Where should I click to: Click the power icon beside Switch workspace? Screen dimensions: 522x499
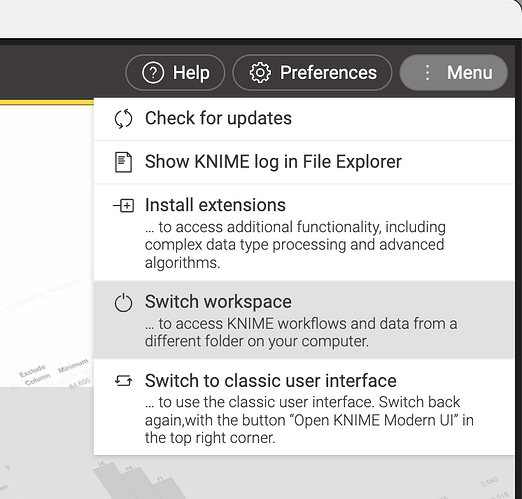click(x=123, y=303)
